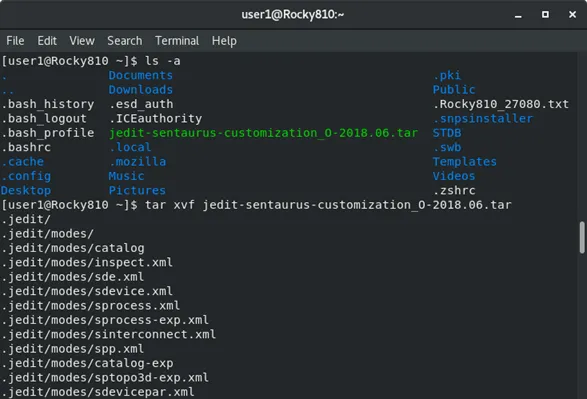This screenshot has height=399, width=587.
Task: Click the .jedit/modes/catalog output line
Action: pyautogui.click(x=73, y=248)
